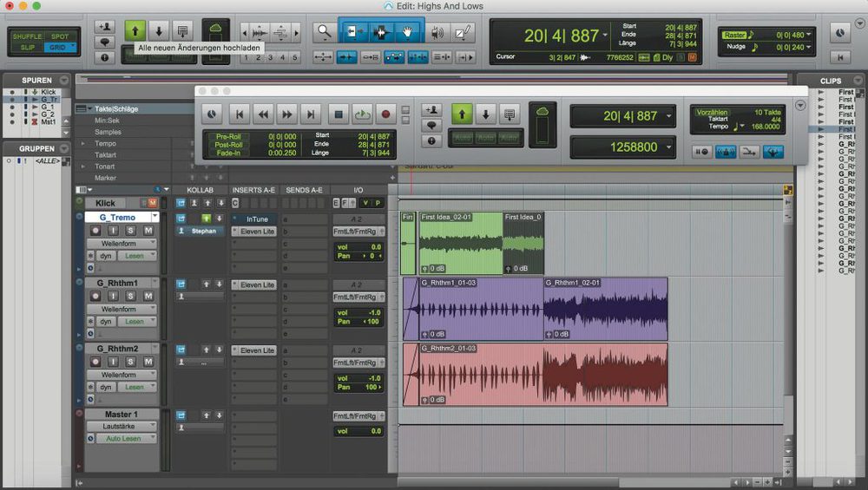Image resolution: width=868 pixels, height=490 pixels.
Task: Mute the G_Rhthm2 track
Action: (148, 362)
